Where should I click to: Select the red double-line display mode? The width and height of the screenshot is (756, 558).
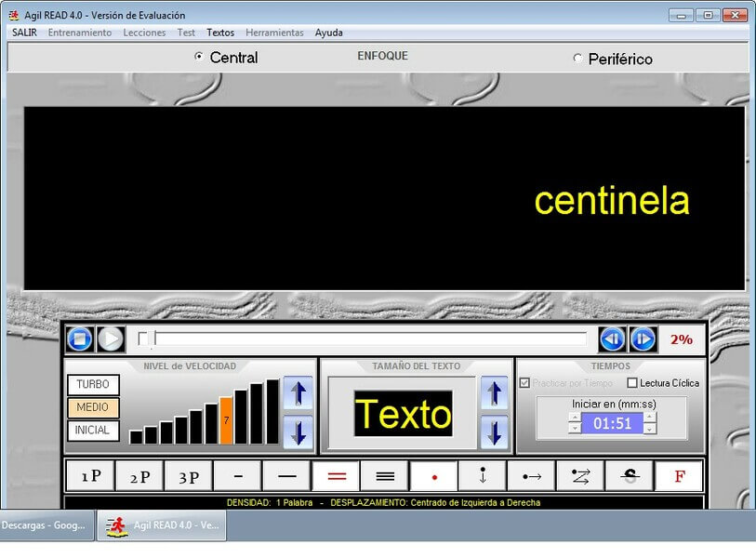pos(336,476)
